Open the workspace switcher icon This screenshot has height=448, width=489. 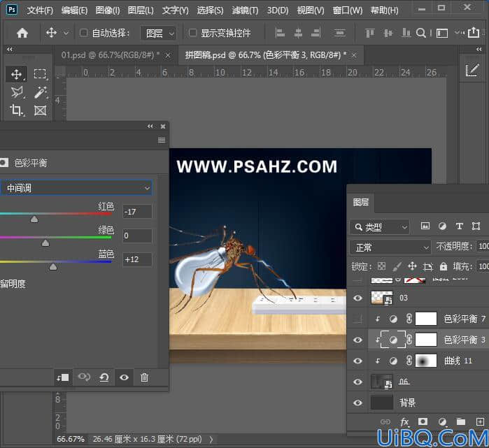click(442, 33)
